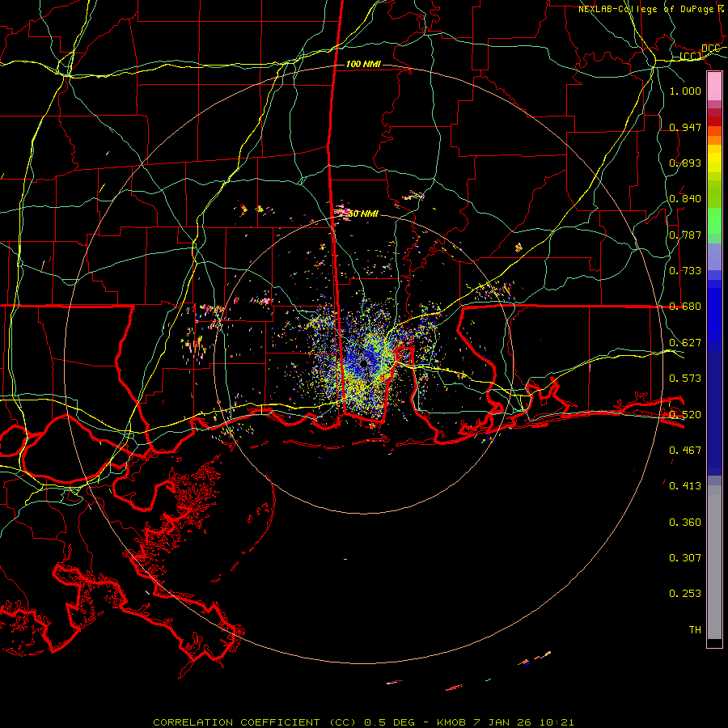
Task: Select the 0.520 legend value
Action: point(685,415)
